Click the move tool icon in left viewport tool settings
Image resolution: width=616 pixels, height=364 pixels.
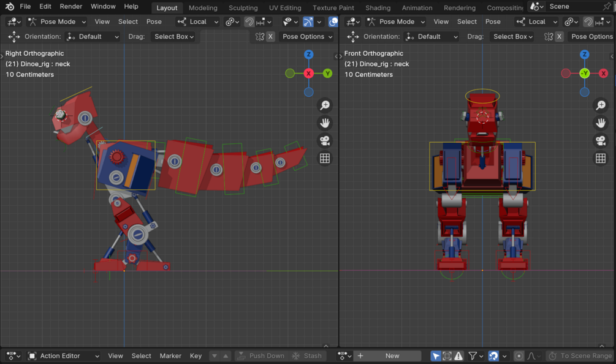[x=13, y=37]
